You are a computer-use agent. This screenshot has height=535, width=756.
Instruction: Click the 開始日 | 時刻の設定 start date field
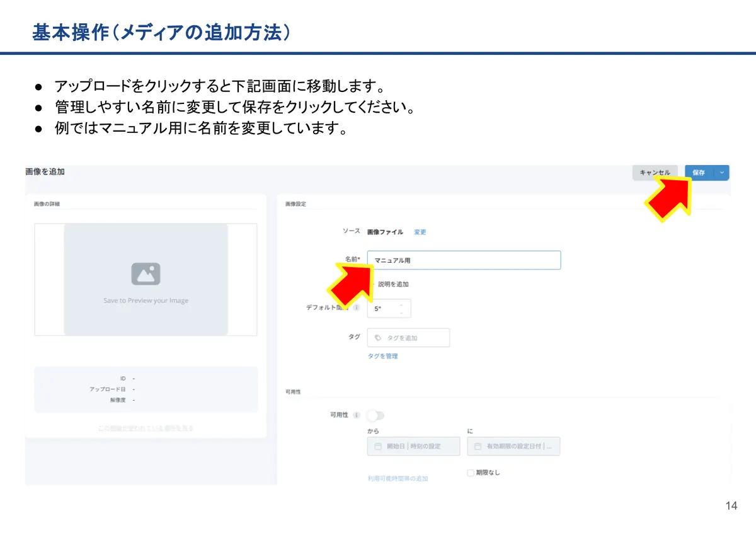pos(413,446)
